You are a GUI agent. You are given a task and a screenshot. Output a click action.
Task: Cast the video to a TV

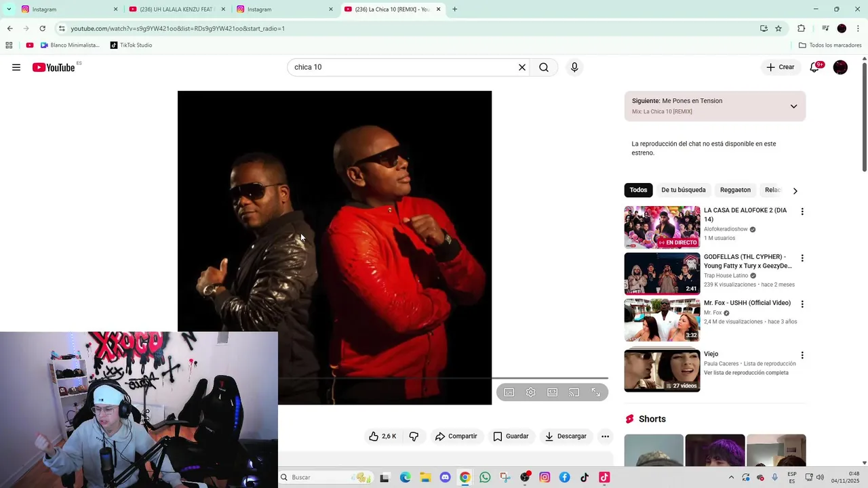point(574,392)
